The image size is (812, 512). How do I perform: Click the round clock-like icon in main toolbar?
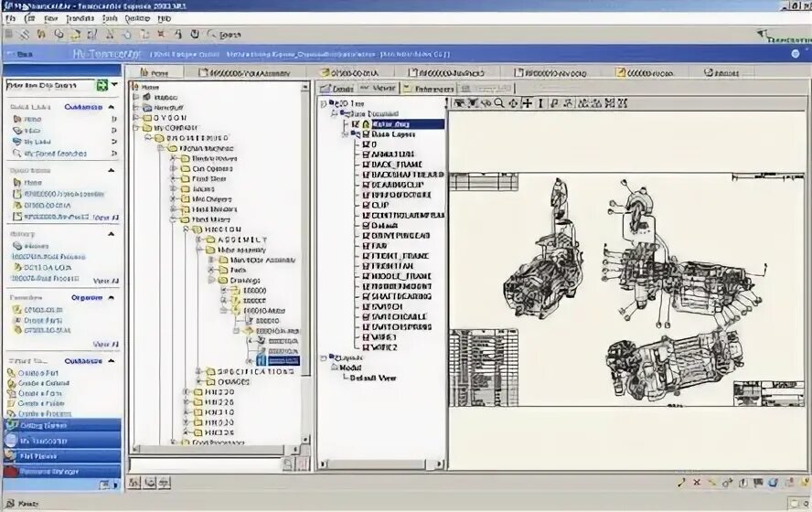pos(195,34)
